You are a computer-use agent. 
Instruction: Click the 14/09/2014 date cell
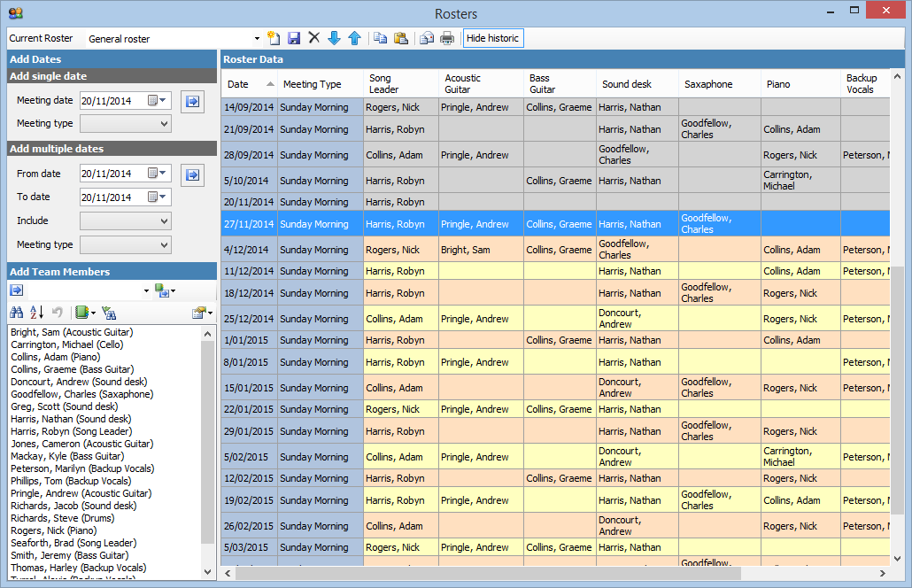click(x=249, y=108)
